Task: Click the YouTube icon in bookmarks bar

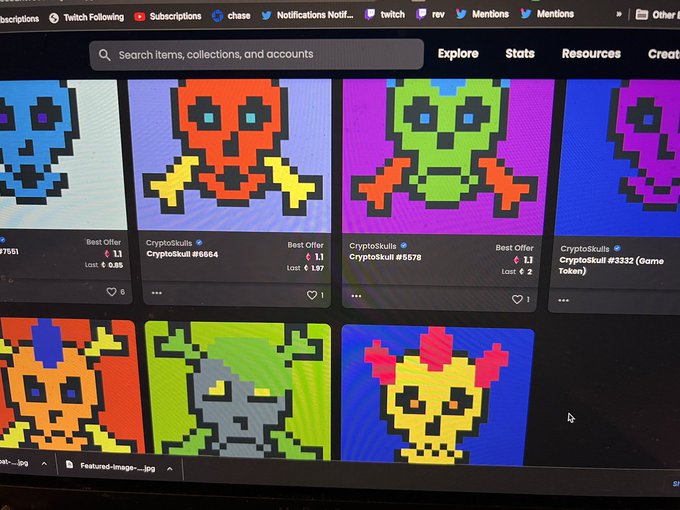Action: point(140,17)
